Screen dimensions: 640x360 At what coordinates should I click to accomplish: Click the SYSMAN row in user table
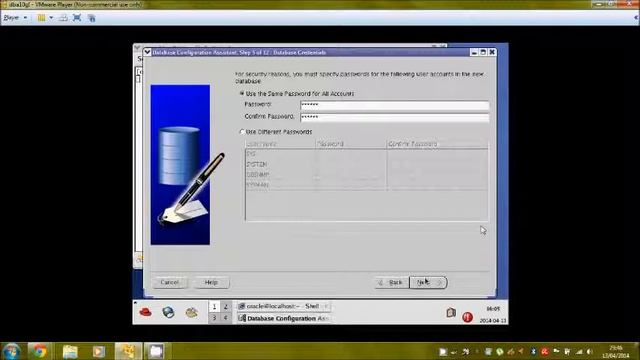pyautogui.click(x=366, y=185)
